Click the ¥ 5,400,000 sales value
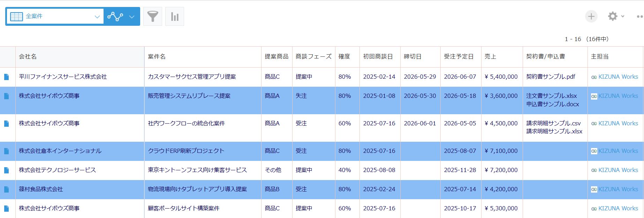The image size is (644, 218). click(501, 77)
